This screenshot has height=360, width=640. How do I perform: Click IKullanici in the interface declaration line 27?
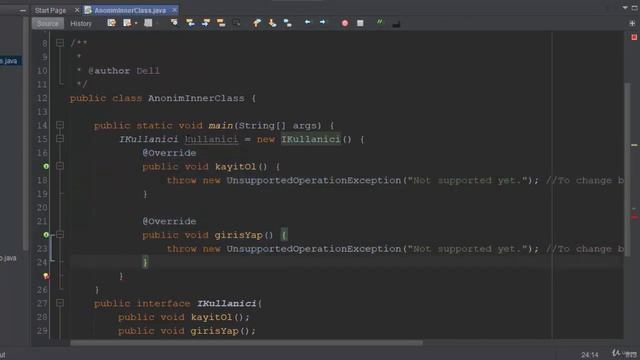point(227,303)
